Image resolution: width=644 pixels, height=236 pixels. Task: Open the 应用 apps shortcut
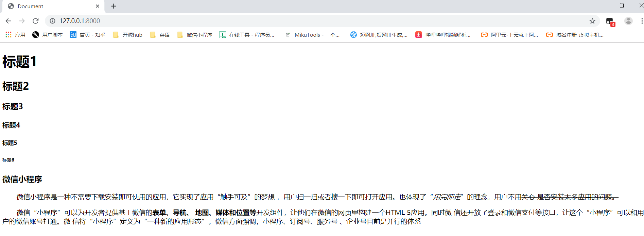point(15,35)
